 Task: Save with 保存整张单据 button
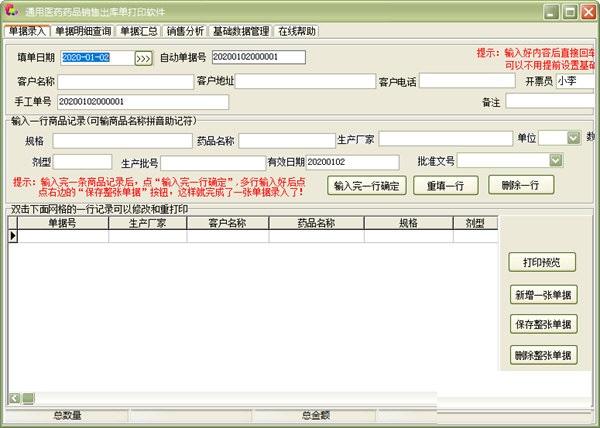tap(543, 324)
